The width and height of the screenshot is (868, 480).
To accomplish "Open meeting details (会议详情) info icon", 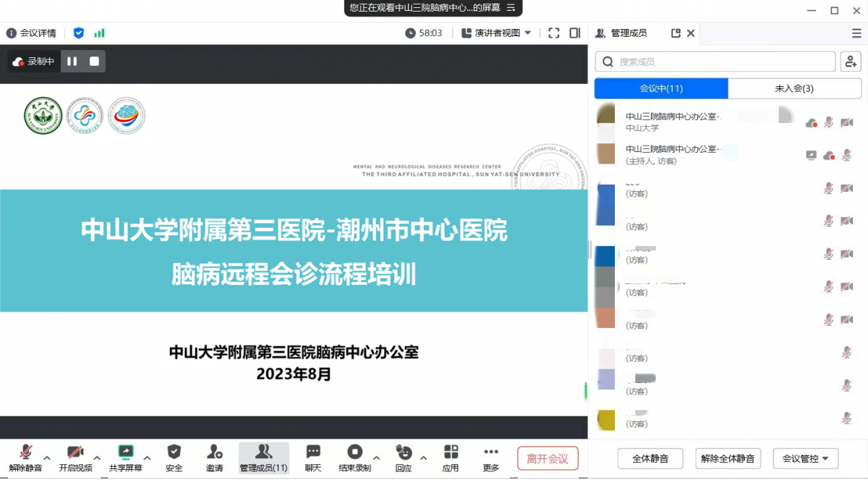I will point(11,33).
